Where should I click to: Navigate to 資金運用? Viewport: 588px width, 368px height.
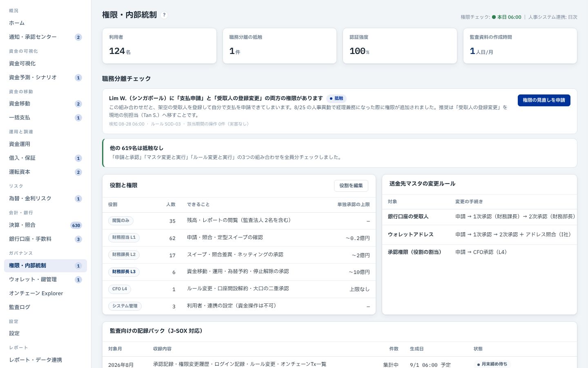point(45,144)
